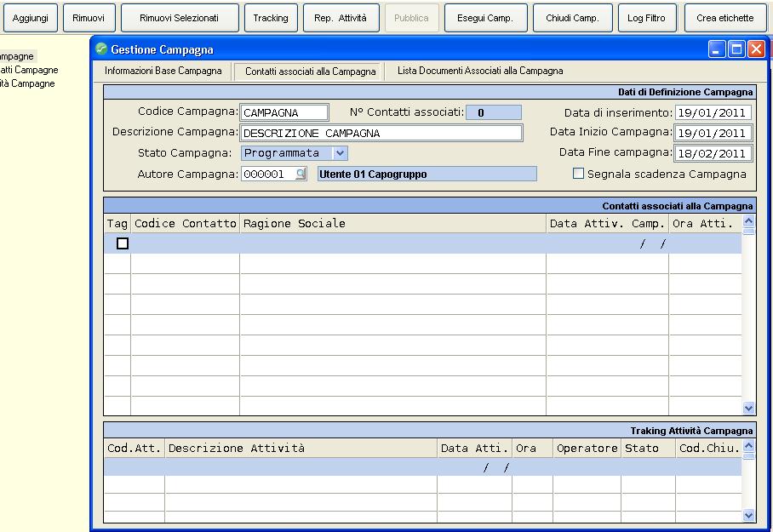The width and height of the screenshot is (773, 532).
Task: Click the Stato column header in tracking grid
Action: pos(648,449)
